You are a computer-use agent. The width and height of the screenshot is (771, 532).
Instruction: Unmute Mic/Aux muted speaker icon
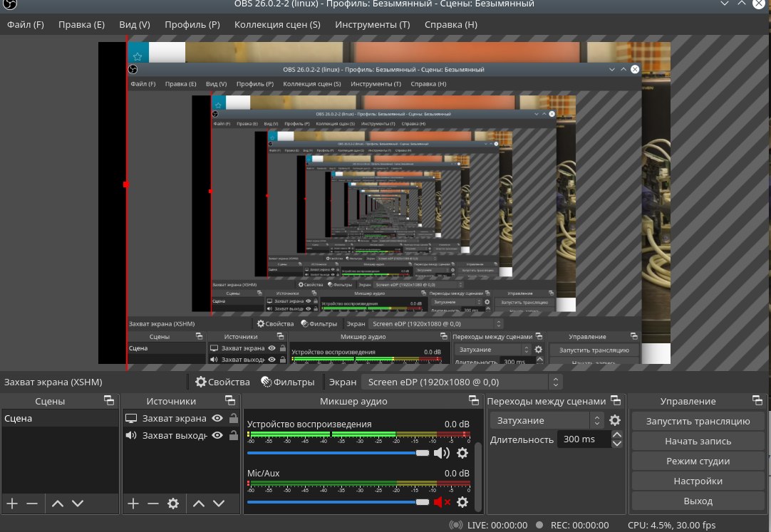(442, 502)
